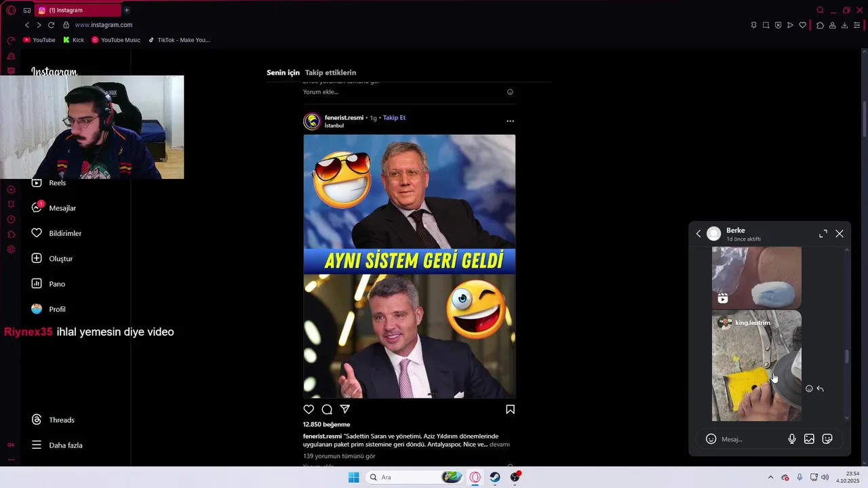
Task: Focus the www.instagram.com address bar
Action: pos(104,25)
